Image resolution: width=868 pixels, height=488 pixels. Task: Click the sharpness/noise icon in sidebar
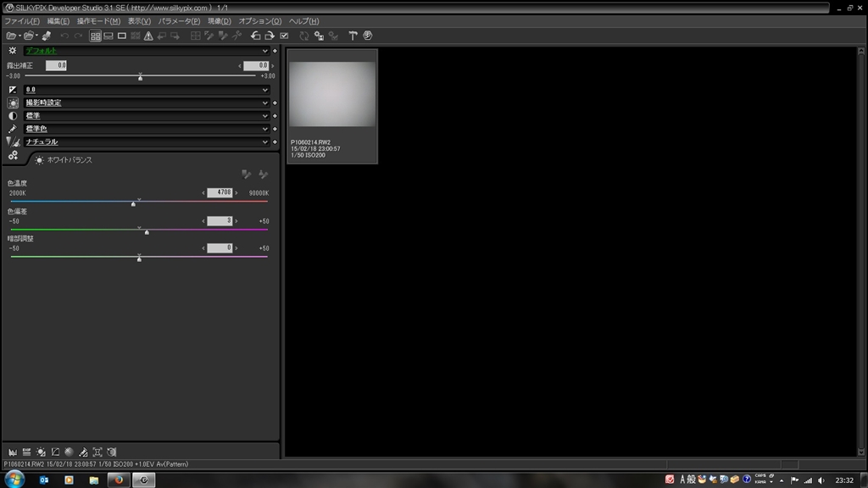(13, 142)
